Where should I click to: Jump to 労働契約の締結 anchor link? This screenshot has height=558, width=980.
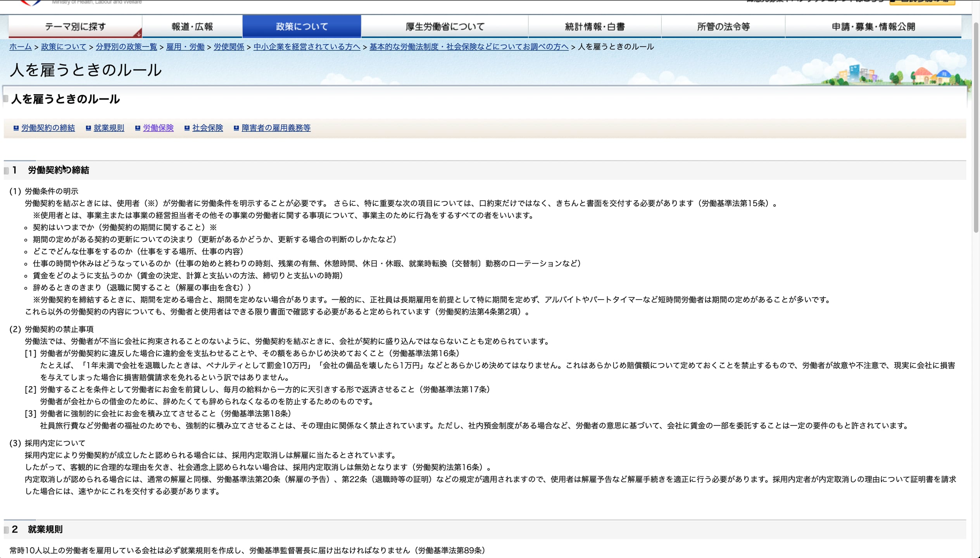tap(48, 128)
